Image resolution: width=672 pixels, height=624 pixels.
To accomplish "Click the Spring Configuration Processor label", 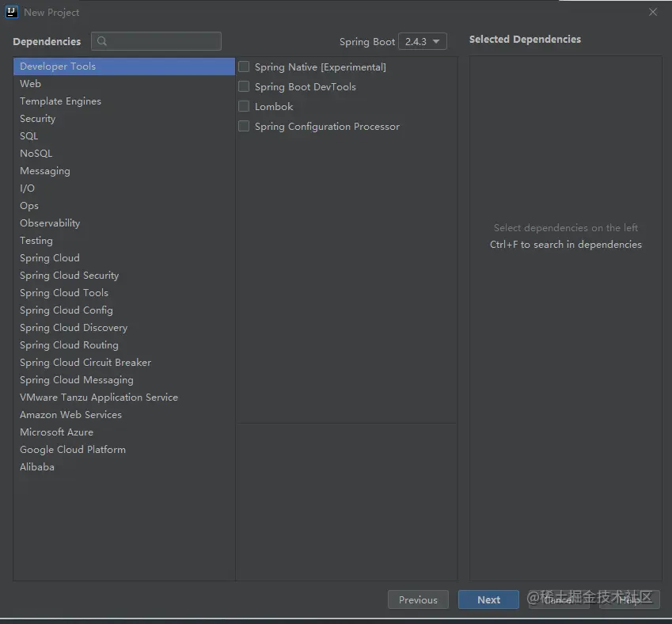I will [327, 127].
